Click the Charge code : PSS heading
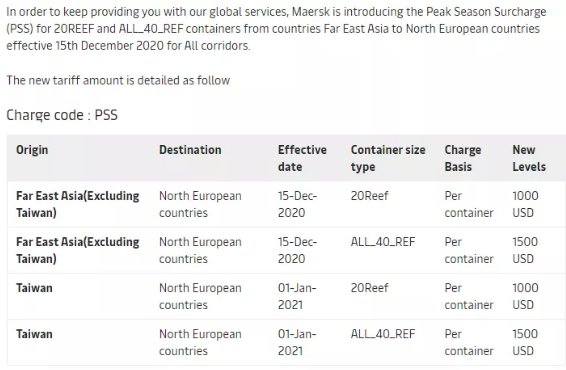566x370 pixels. tap(62, 115)
